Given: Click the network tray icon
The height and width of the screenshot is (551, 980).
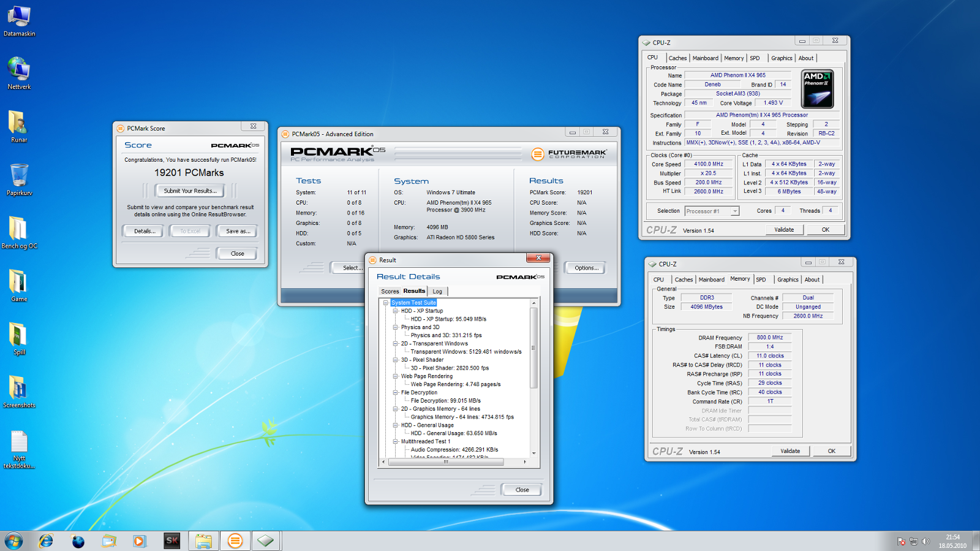Looking at the screenshot, I should pos(913,541).
